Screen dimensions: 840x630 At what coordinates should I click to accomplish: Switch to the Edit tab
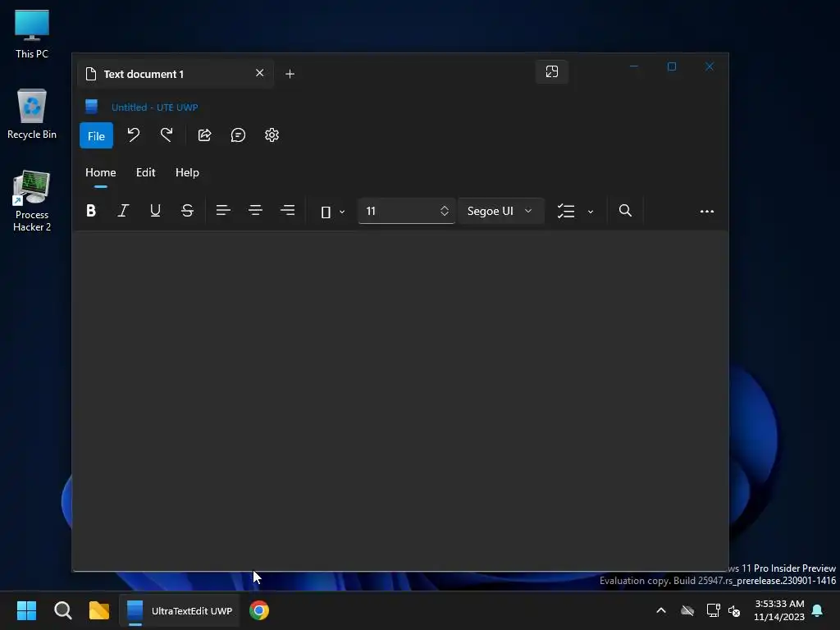pos(146,172)
